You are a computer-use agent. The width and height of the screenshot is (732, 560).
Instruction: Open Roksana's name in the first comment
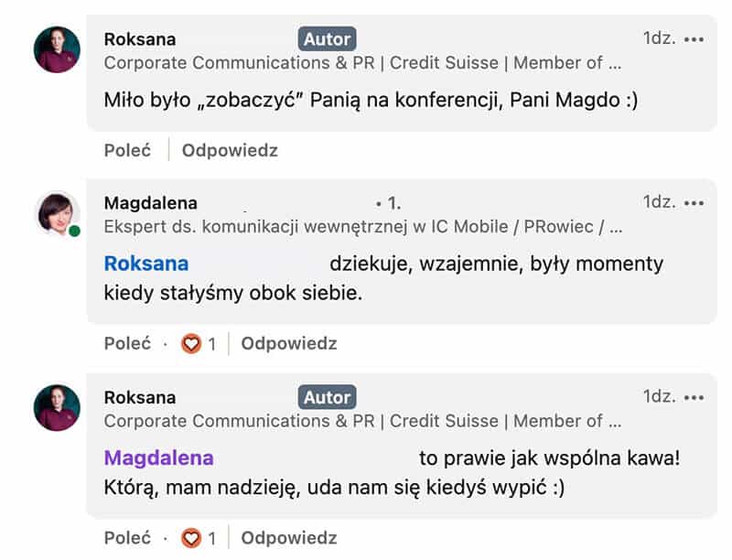tap(140, 39)
